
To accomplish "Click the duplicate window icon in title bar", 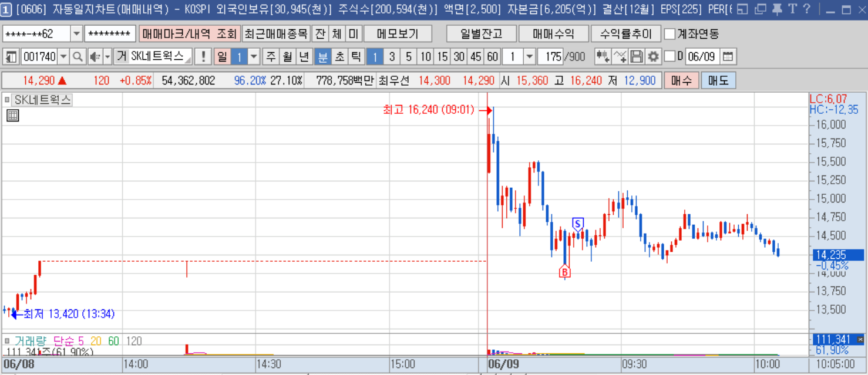I will click(760, 9).
